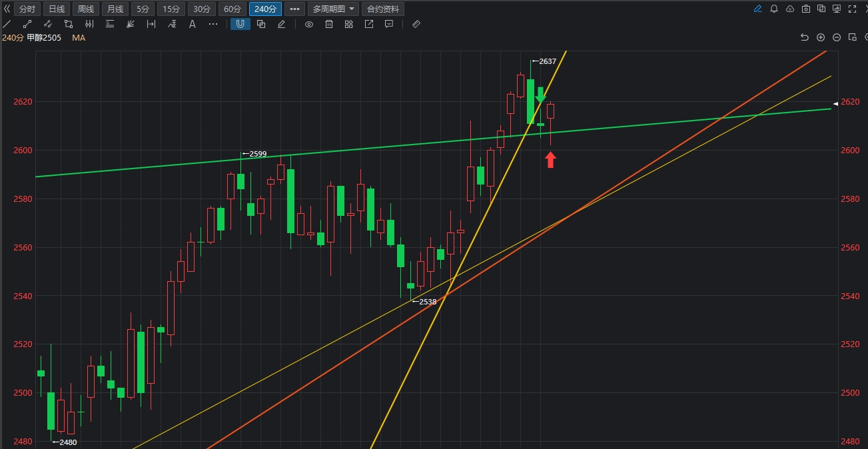The image size is (868, 449).
Task: Open the drawing style pencil editor
Action: (282, 24)
